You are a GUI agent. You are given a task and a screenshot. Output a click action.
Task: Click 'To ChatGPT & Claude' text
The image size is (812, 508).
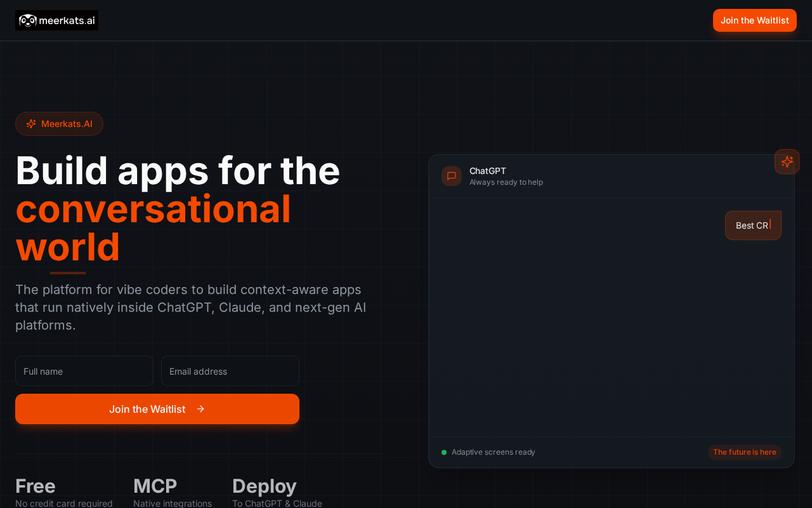277,504
